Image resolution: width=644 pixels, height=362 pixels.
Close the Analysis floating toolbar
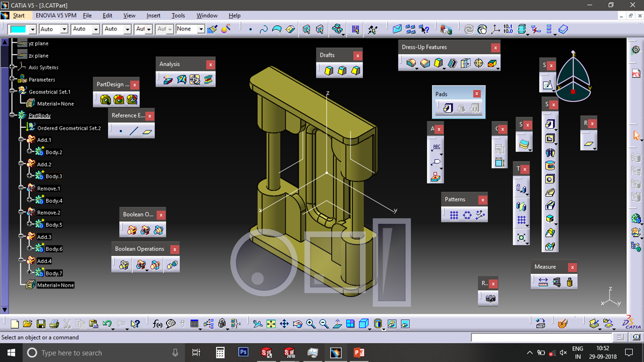[x=210, y=64]
